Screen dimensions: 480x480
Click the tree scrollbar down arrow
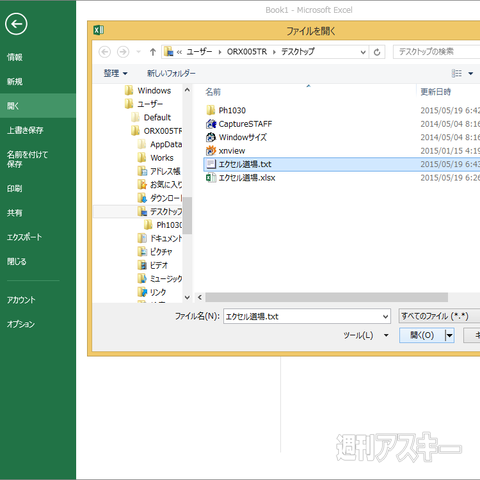[187, 297]
